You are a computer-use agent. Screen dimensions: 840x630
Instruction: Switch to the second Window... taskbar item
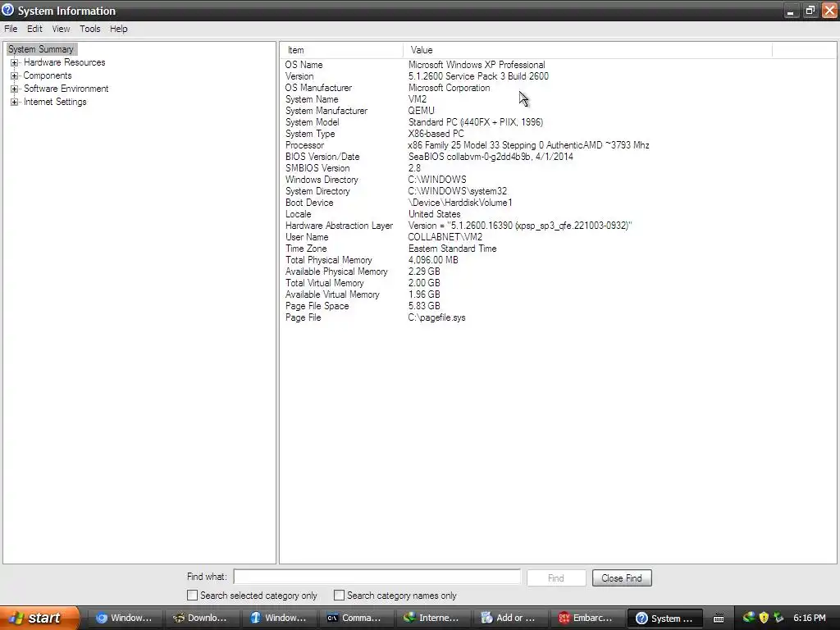[279, 619]
